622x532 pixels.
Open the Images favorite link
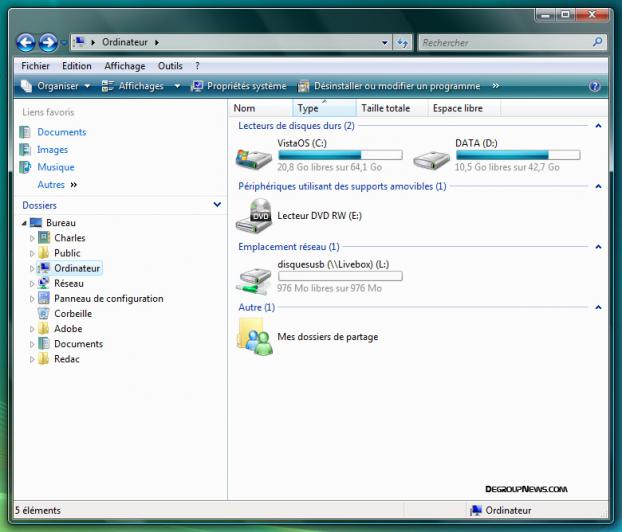pyautogui.click(x=52, y=150)
